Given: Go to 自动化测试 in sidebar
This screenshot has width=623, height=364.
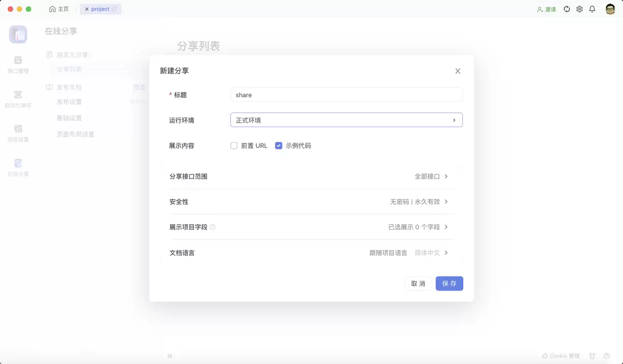Looking at the screenshot, I should [18, 99].
